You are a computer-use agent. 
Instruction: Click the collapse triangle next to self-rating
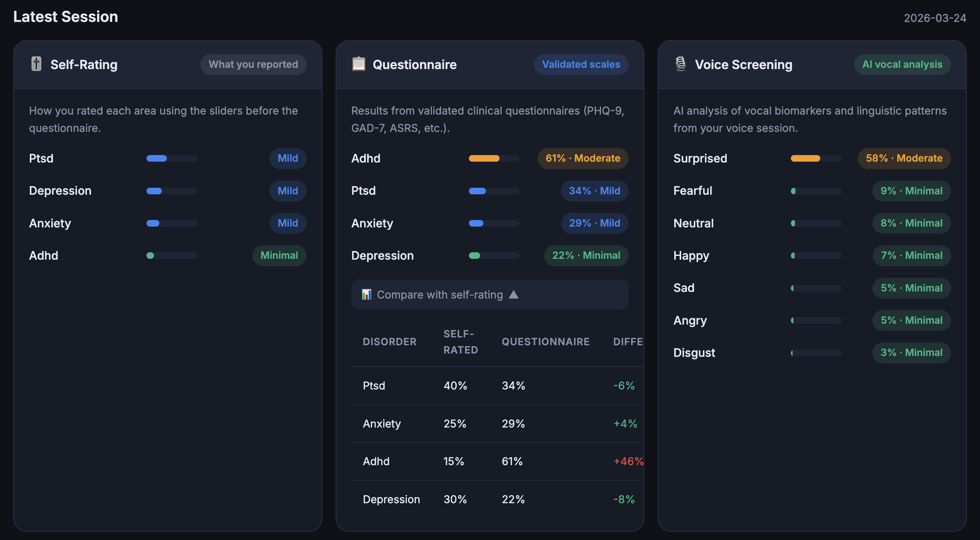(x=514, y=294)
